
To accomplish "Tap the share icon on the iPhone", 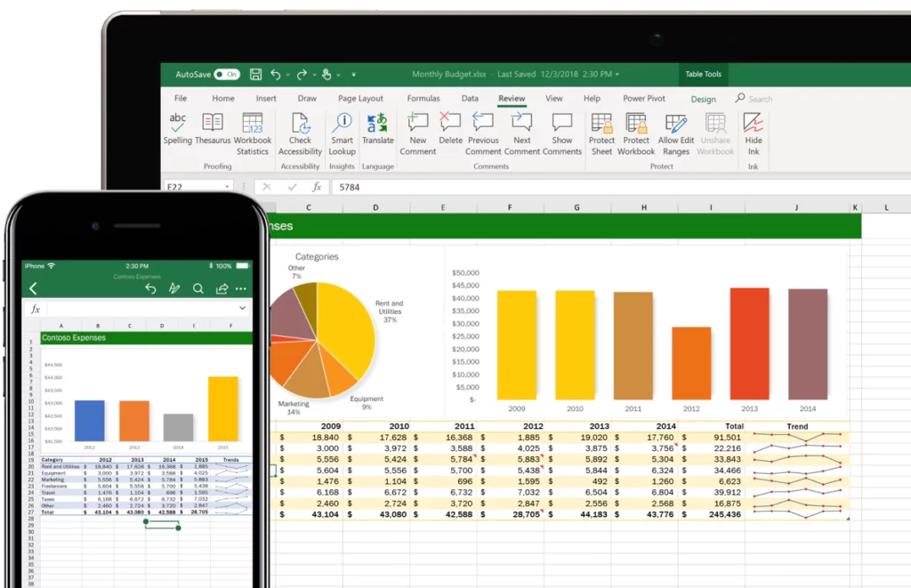I will [222, 289].
